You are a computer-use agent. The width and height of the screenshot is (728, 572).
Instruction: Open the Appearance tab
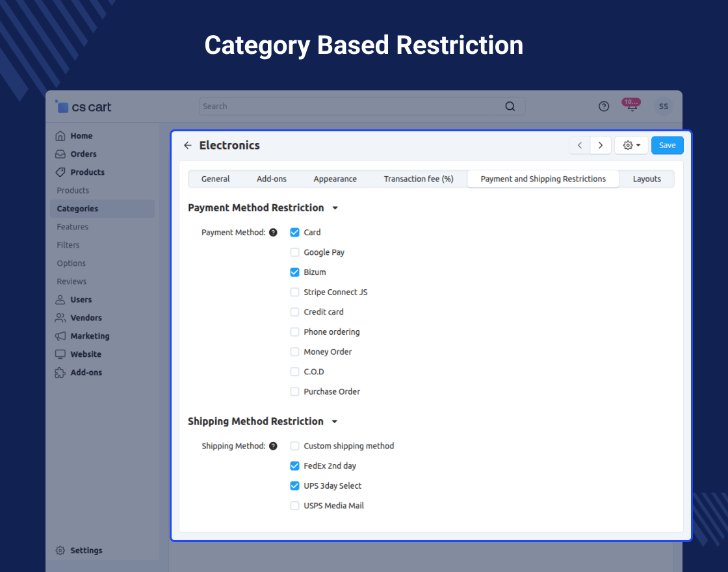click(x=335, y=179)
